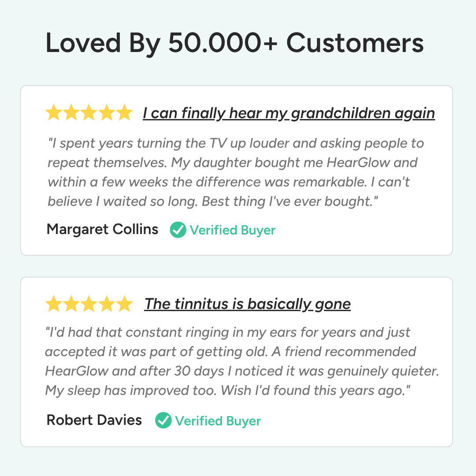Open "The tinnitus is basically gone" review title
Image resolution: width=476 pixels, height=476 pixels.
point(247,304)
